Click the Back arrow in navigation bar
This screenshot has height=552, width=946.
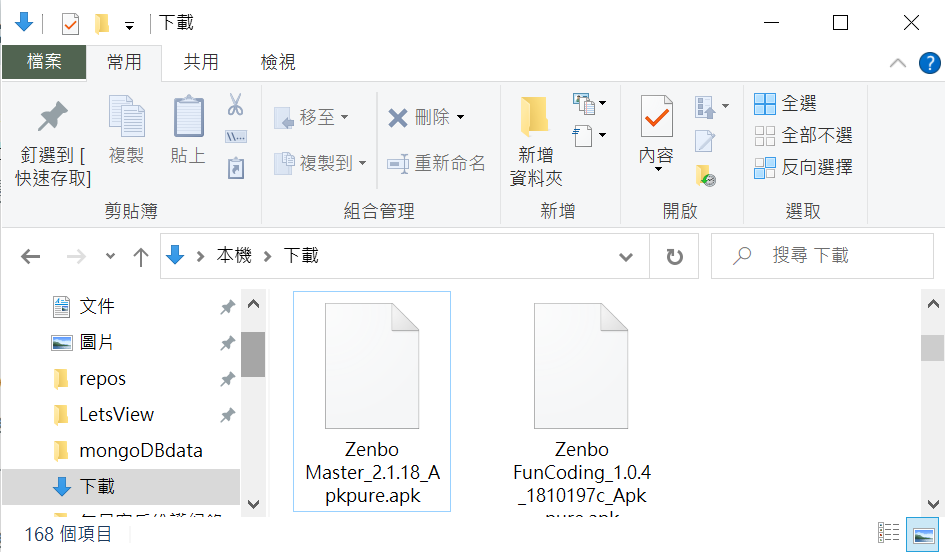[x=30, y=257]
